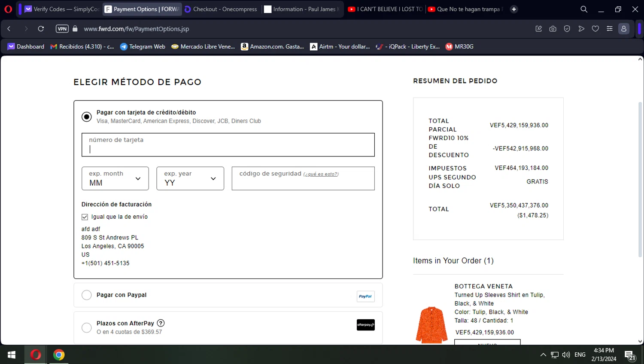Take a snapshot with the camera icon
This screenshot has width=644, height=364.
553,29
